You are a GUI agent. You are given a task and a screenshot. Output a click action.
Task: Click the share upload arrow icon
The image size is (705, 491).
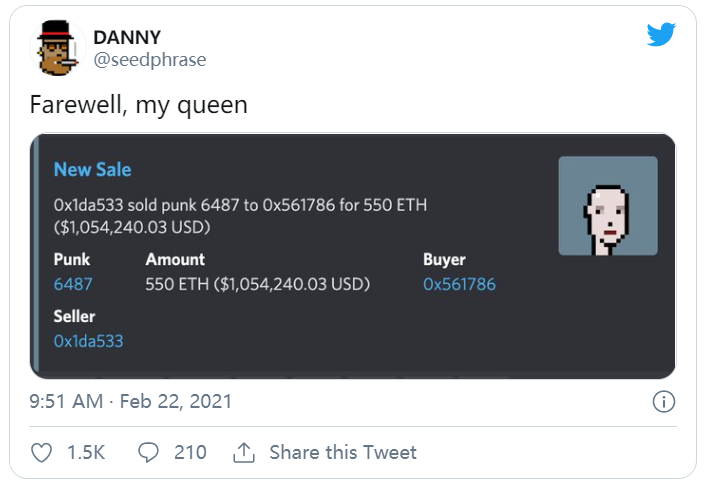tap(243, 453)
